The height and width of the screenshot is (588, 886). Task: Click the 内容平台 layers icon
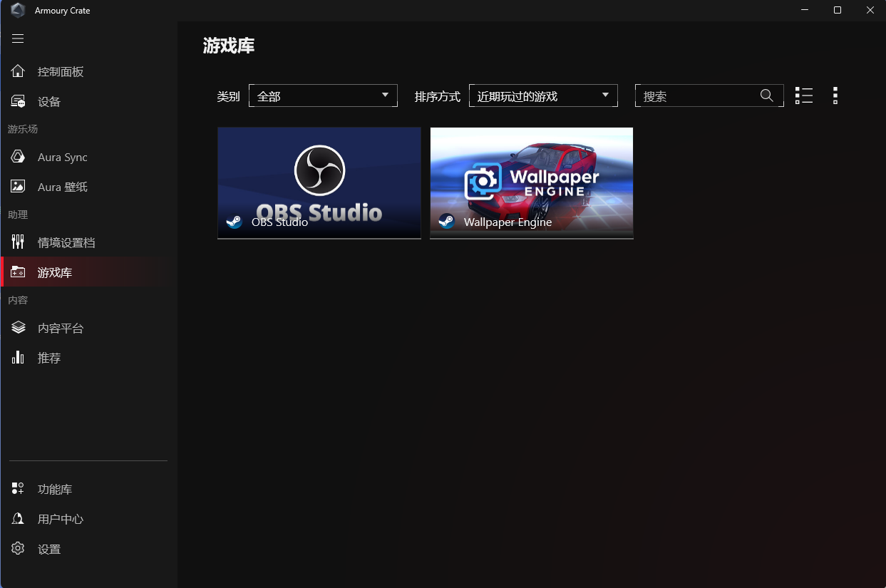point(19,328)
